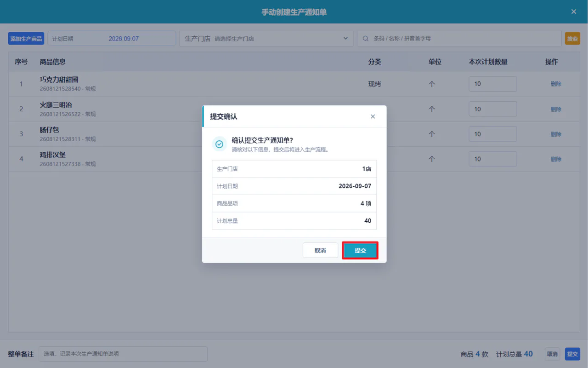Edit planned quantity for 巧克力甜甜圈

click(x=492, y=84)
